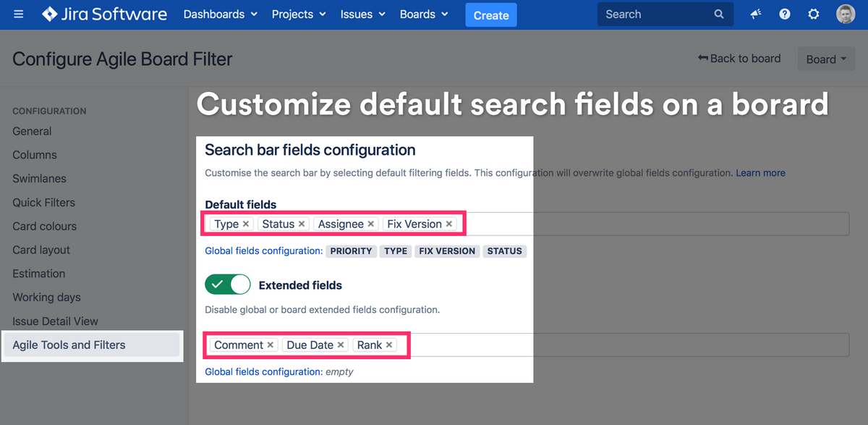Click into the top Search box
Viewport: 868px width, 425px height.
click(655, 14)
